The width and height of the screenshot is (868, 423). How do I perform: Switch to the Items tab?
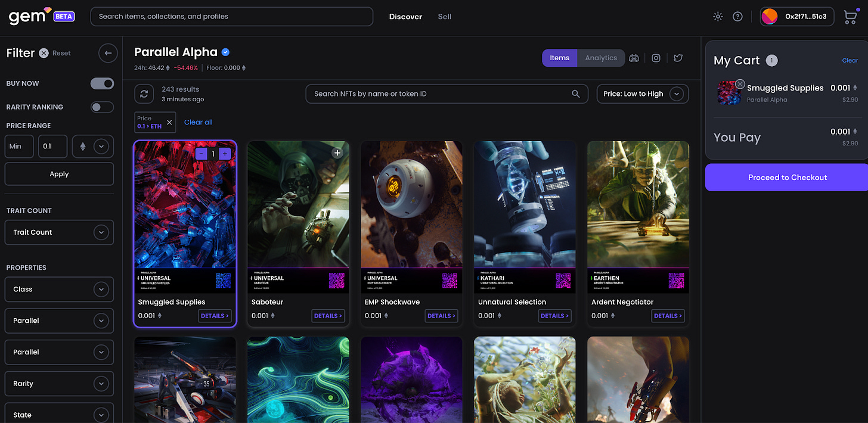coord(559,58)
